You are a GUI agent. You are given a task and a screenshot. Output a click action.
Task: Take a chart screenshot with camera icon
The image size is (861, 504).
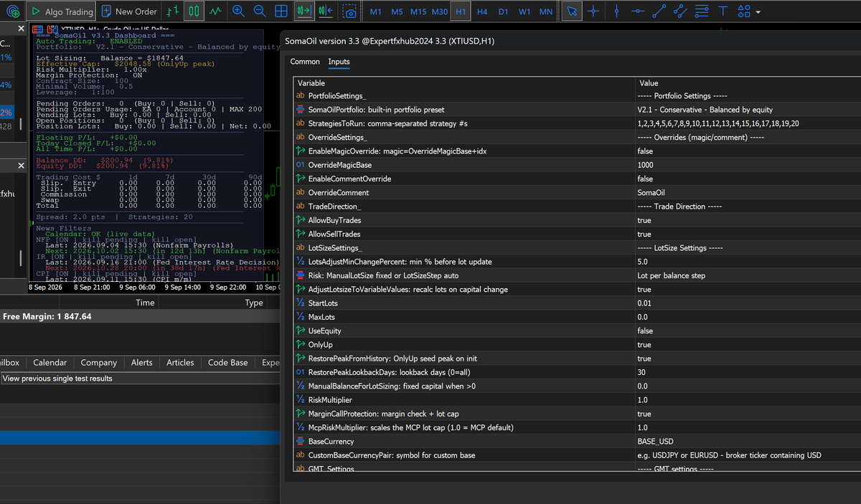(x=349, y=11)
